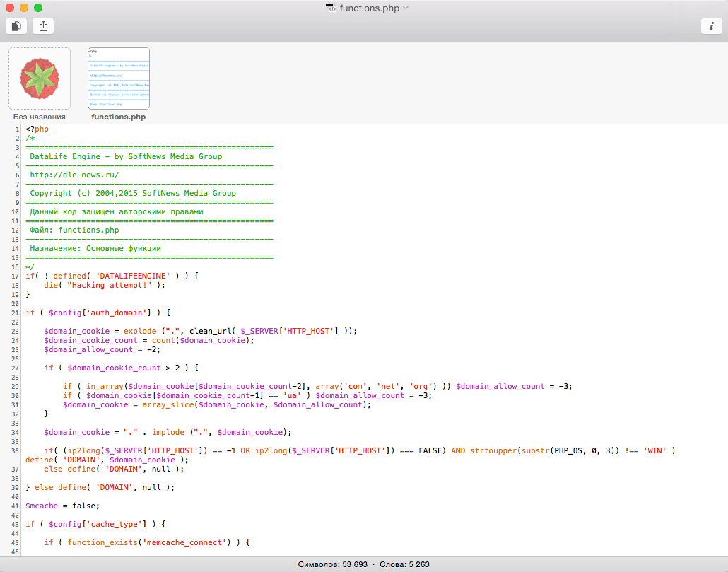Click the PHP file icon in title bar
The width and height of the screenshot is (728, 572).
point(331,8)
